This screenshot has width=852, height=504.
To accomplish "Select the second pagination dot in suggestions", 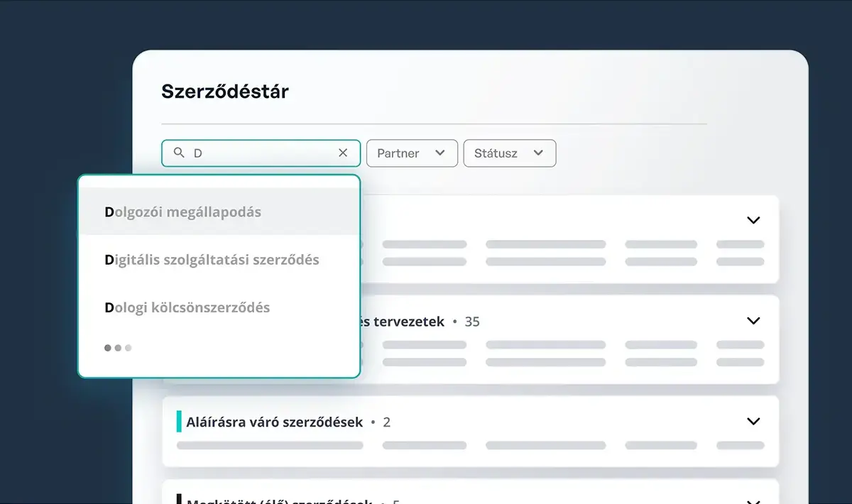I will pos(118,348).
